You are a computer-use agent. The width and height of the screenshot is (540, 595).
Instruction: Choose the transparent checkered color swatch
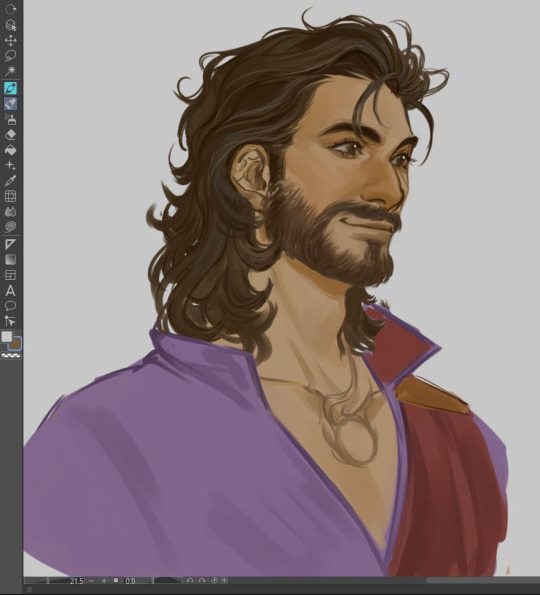11,356
